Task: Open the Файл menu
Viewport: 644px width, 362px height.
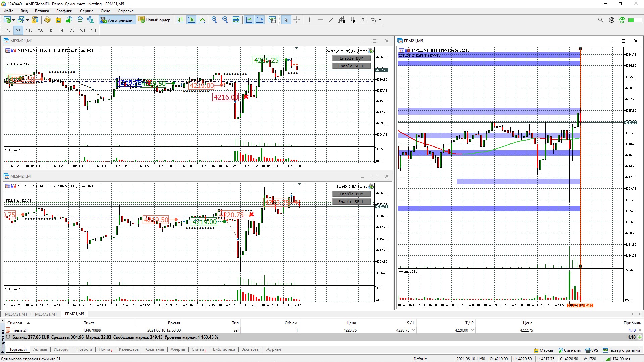Action: 9,11
